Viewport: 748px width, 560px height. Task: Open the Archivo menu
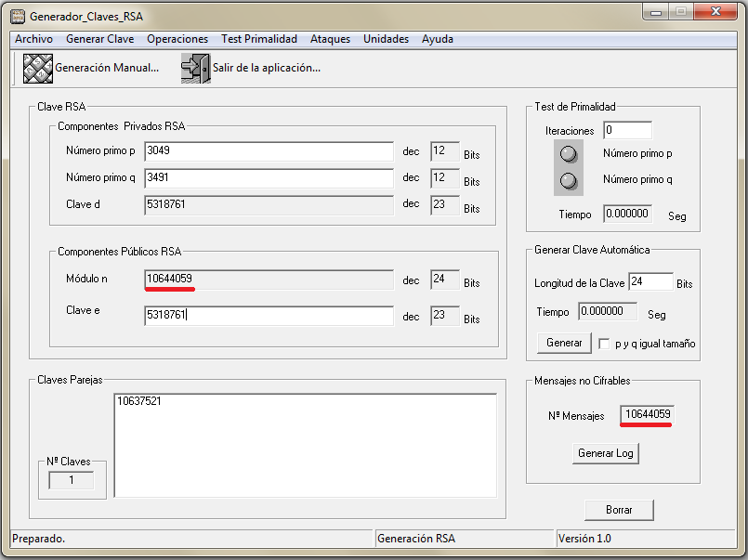[33, 39]
